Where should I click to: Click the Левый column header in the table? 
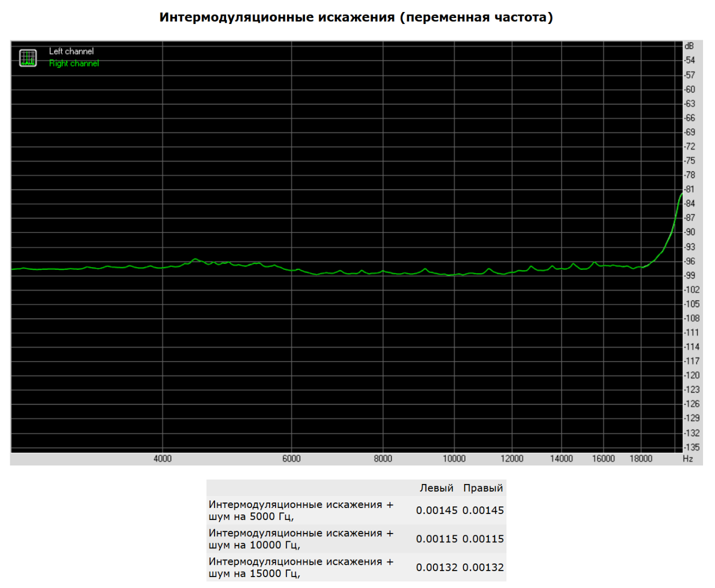click(x=436, y=488)
